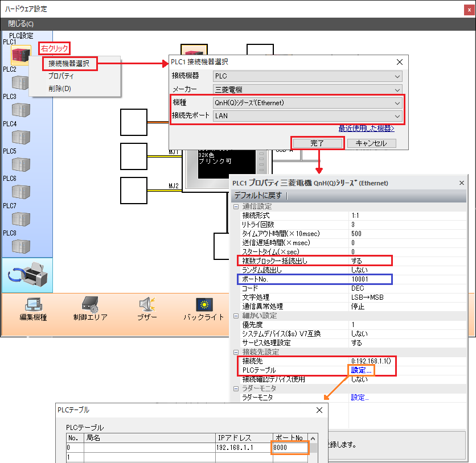Open the 機種 model dropdown
The width and height of the screenshot is (476, 463).
(307, 103)
